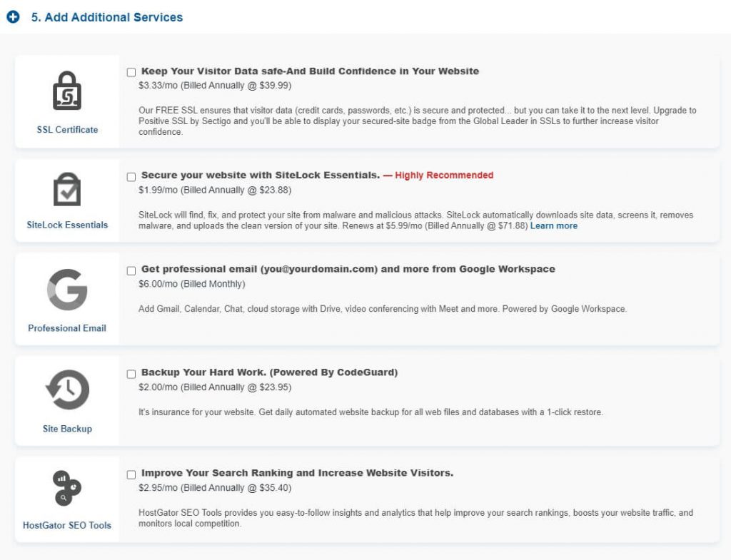Viewport: 731px width, 560px height.
Task: Click the Professional Email text label
Action: (67, 328)
